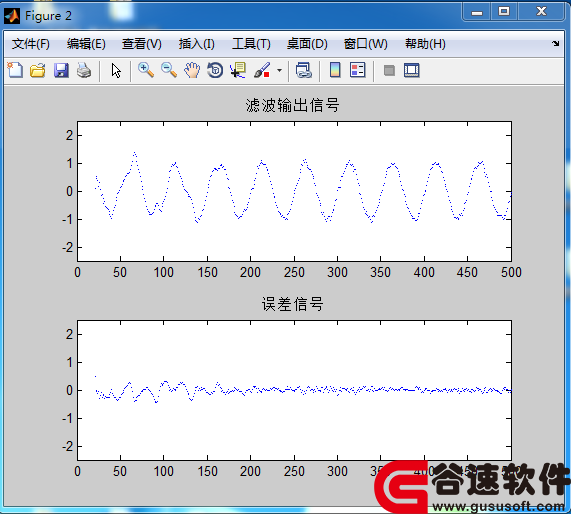Maximize the Figure 2 window
Image resolution: width=571 pixels, height=514 pixels.
[504, 12]
